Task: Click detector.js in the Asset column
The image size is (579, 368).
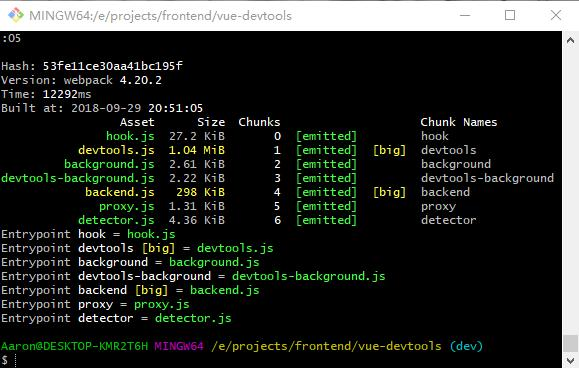Action: (116, 220)
